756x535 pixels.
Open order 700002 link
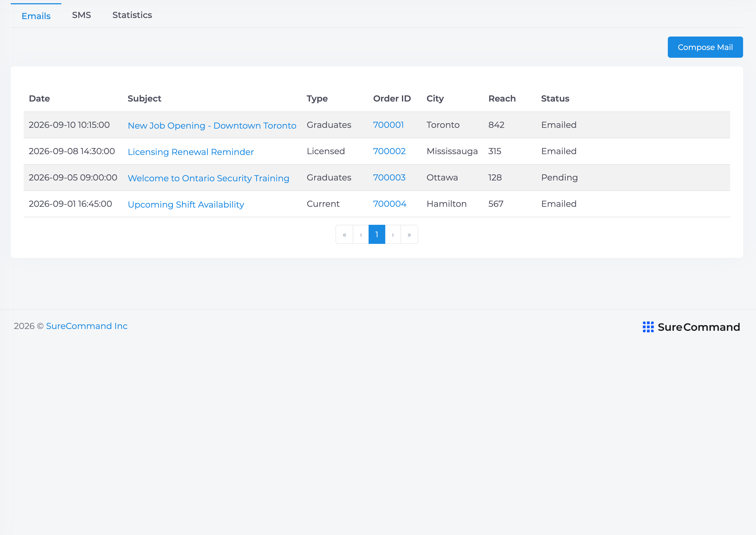(389, 151)
